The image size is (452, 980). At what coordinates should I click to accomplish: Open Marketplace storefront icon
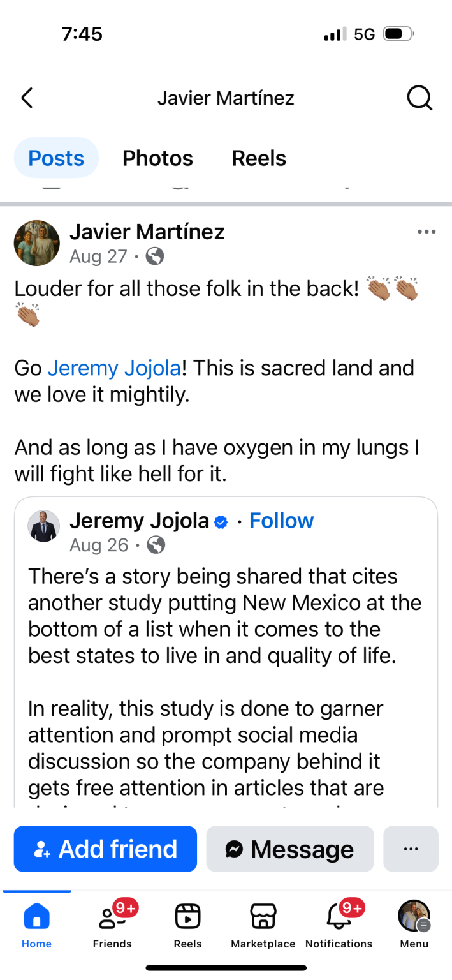click(x=263, y=923)
